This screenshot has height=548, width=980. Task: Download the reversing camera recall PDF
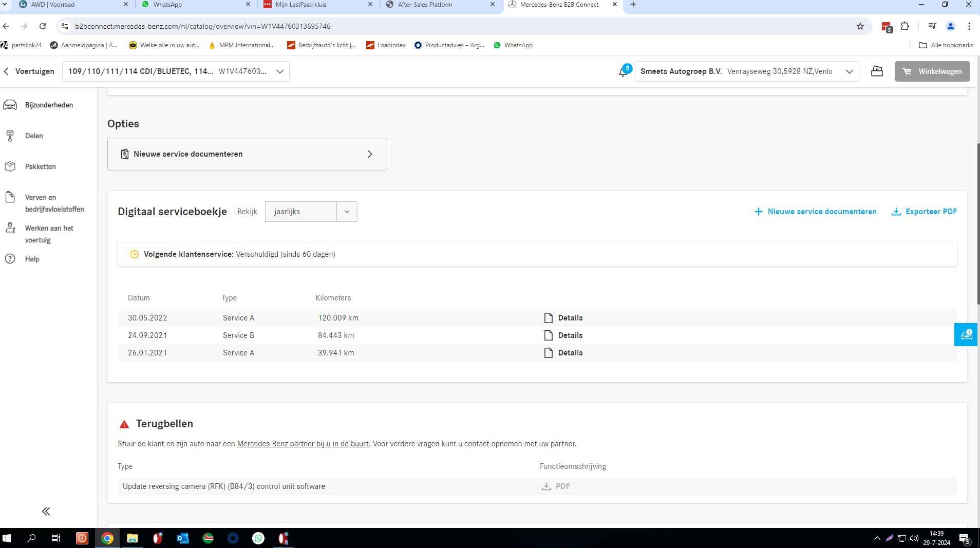tap(556, 486)
